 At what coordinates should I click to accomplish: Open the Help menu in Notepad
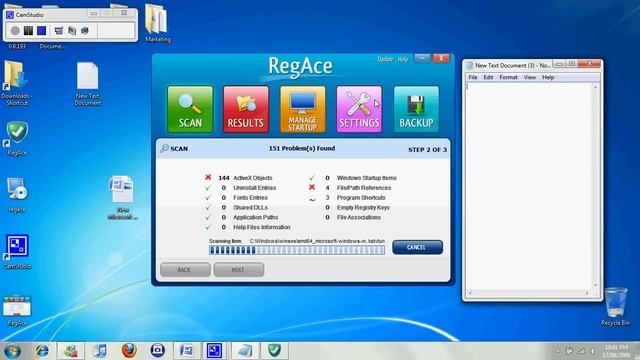[548, 77]
